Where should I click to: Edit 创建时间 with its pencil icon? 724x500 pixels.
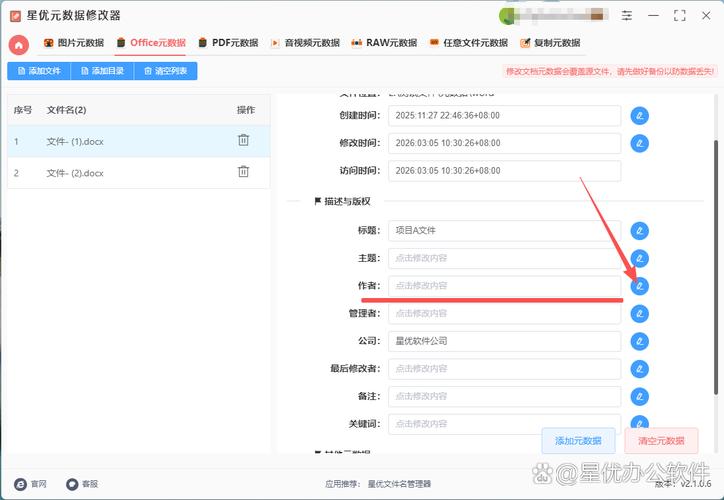click(640, 115)
